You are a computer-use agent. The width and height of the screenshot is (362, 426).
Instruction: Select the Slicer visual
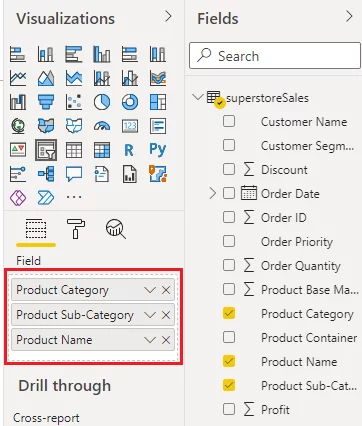pos(46,150)
